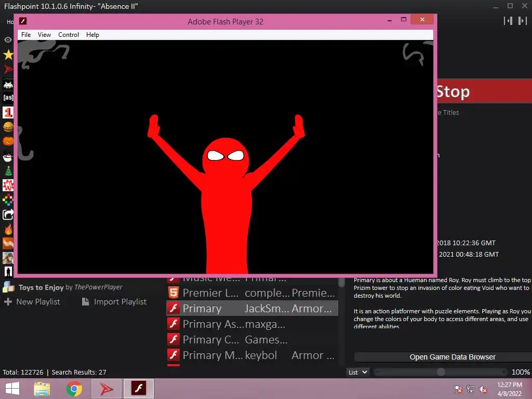532x399 pixels.
Task: Open the flame playlist icon
Action: (x=8, y=229)
